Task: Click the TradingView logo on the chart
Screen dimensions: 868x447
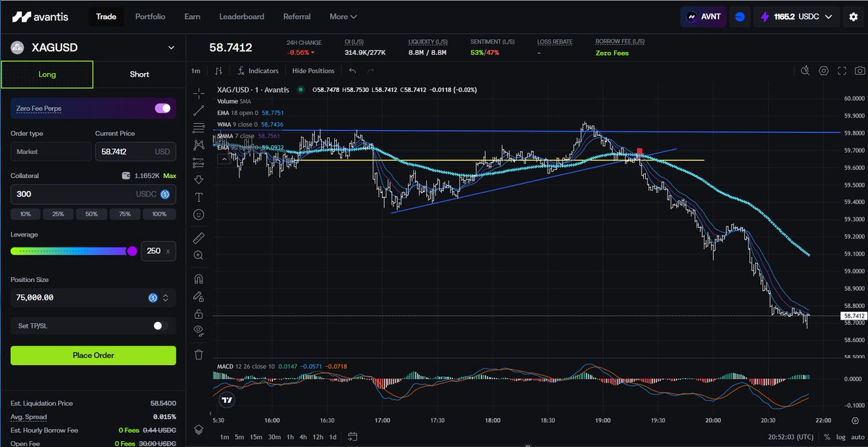Action: (227, 399)
